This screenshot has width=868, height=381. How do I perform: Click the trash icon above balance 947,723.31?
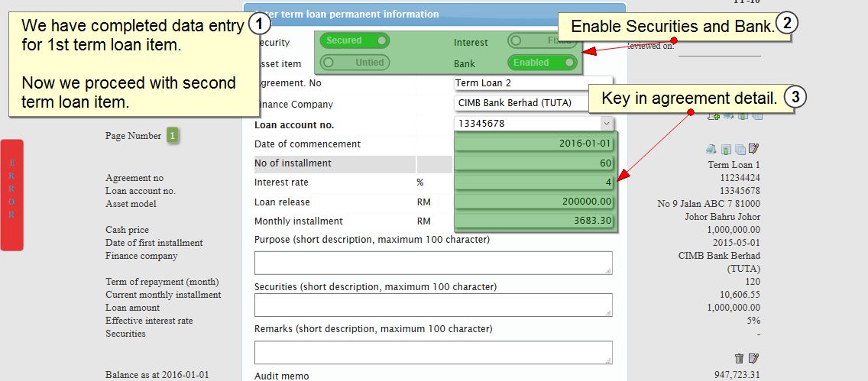click(739, 358)
